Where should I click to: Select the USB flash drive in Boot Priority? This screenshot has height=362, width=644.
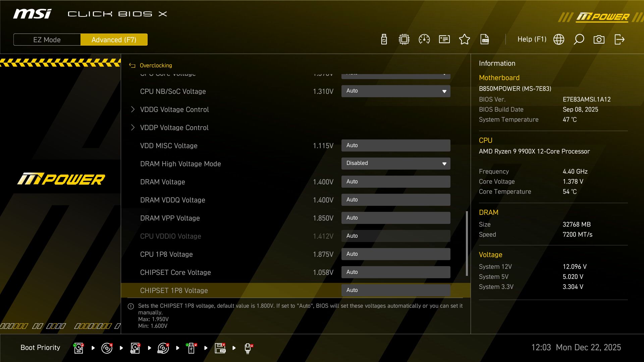(191, 348)
